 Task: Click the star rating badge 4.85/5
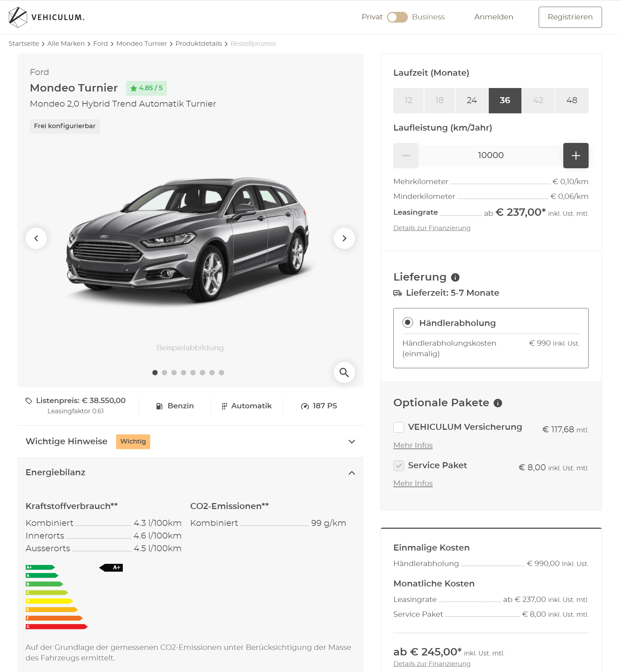click(146, 88)
